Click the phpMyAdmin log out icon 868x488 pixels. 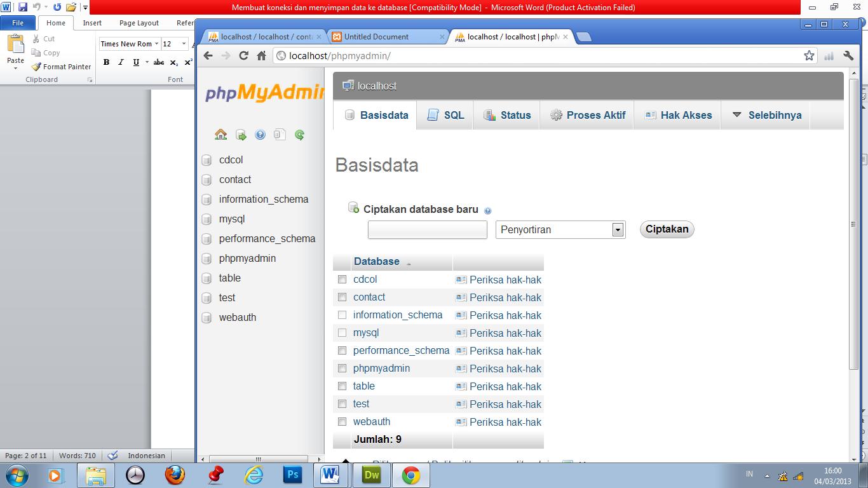pyautogui.click(x=241, y=135)
